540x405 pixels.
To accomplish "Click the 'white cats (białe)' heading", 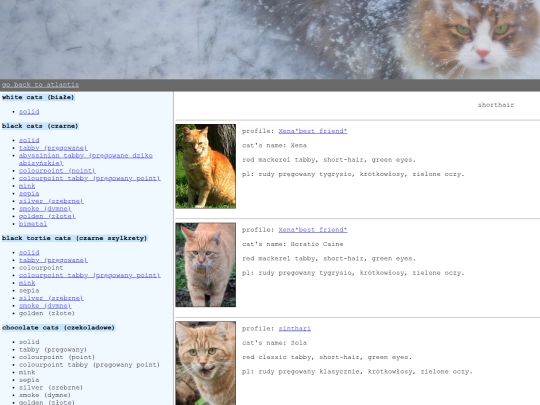I will click(x=38, y=97).
